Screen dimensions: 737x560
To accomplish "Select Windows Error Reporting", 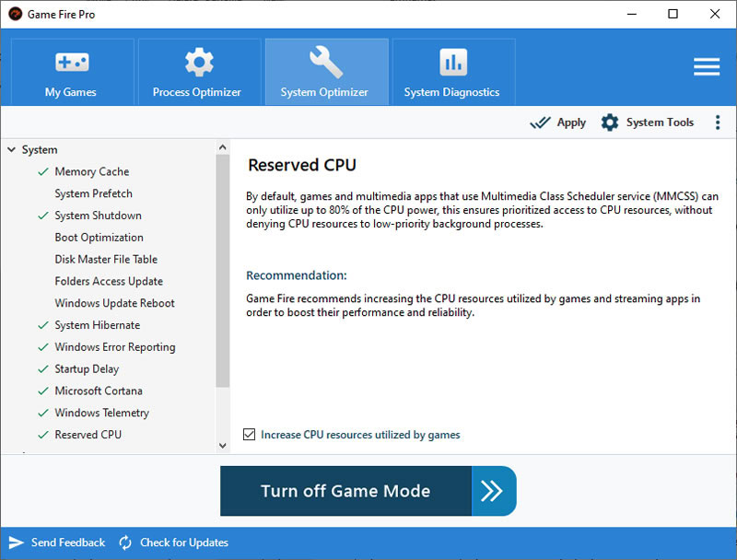I will coord(114,347).
